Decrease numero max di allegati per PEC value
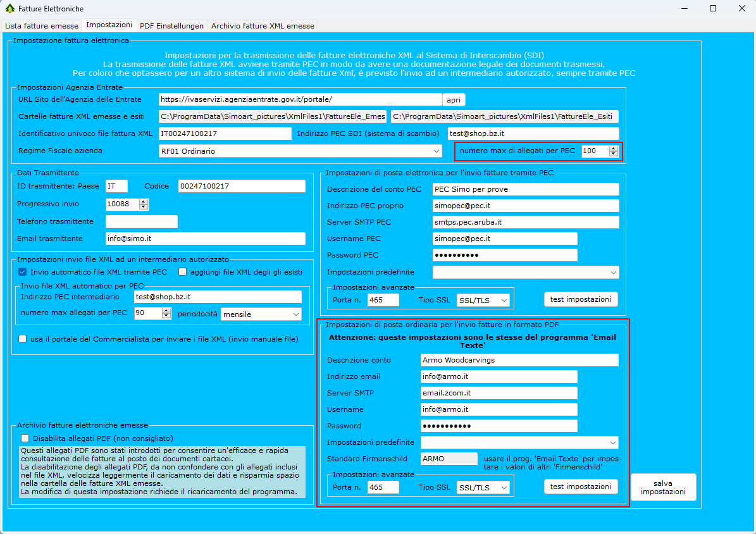756x534 pixels. pos(613,154)
